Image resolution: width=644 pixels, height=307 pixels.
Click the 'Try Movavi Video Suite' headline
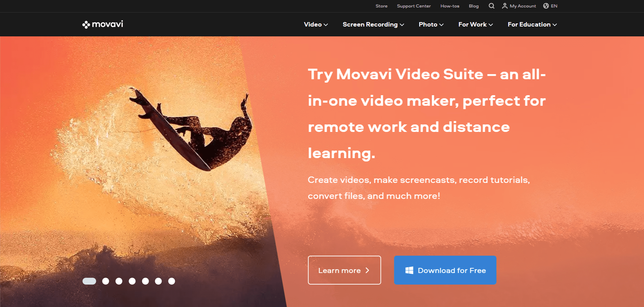[x=427, y=114]
